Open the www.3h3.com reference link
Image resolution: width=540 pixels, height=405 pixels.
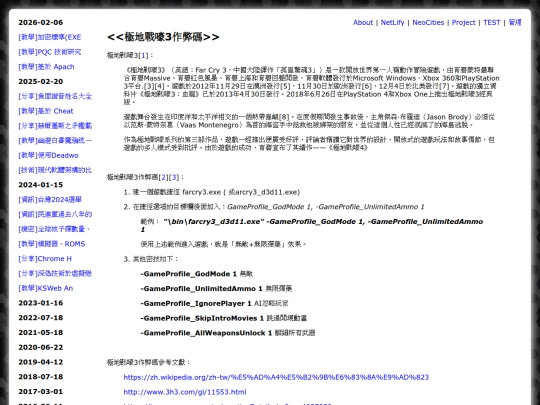click(185, 392)
